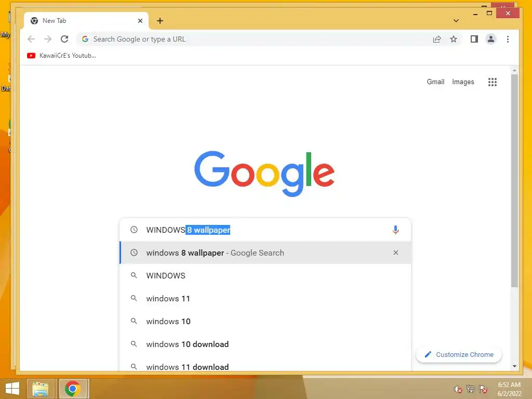This screenshot has height=399, width=532.
Task: Click the clock icon in search box
Action: [134, 230]
